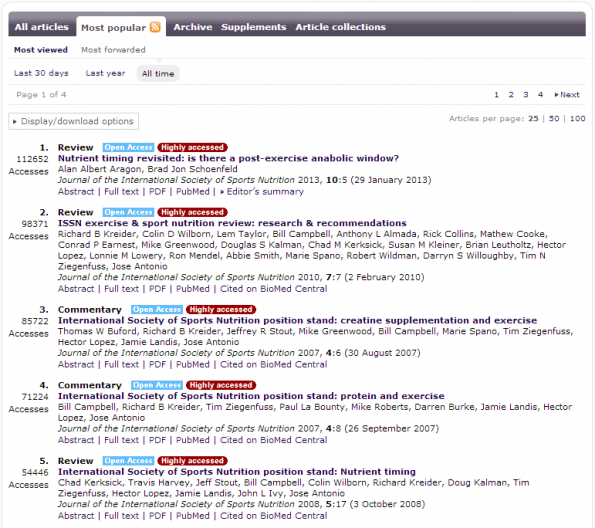Open the Archive tab
Screen dimensions: 595x528
(x=193, y=27)
